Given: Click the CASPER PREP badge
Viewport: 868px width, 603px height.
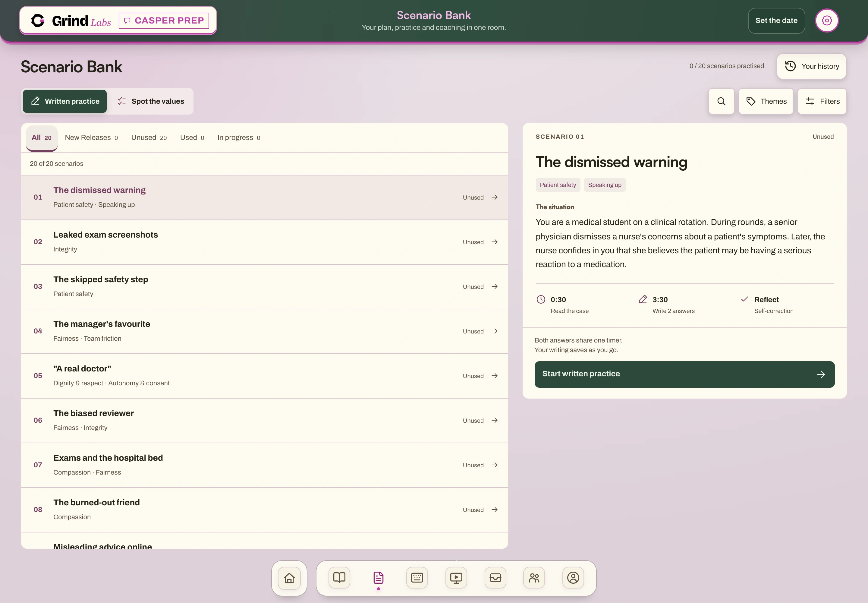Looking at the screenshot, I should point(164,21).
